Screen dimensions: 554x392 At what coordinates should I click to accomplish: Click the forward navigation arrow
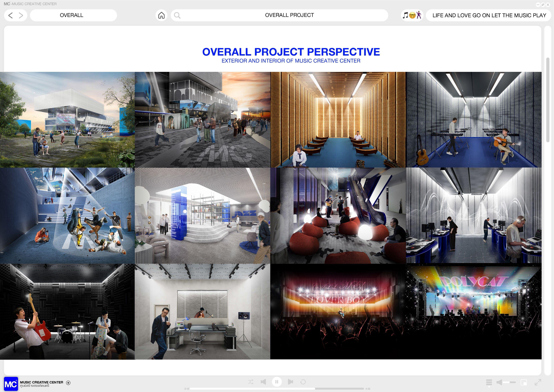(21, 16)
